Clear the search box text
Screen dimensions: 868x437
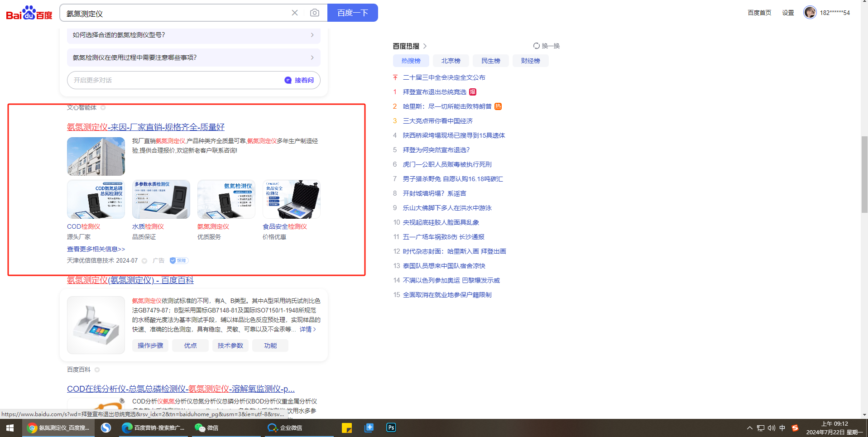click(295, 13)
